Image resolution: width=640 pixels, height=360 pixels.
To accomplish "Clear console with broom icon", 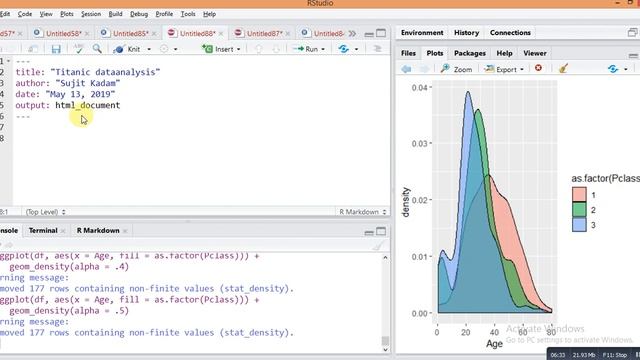I will [x=378, y=245].
